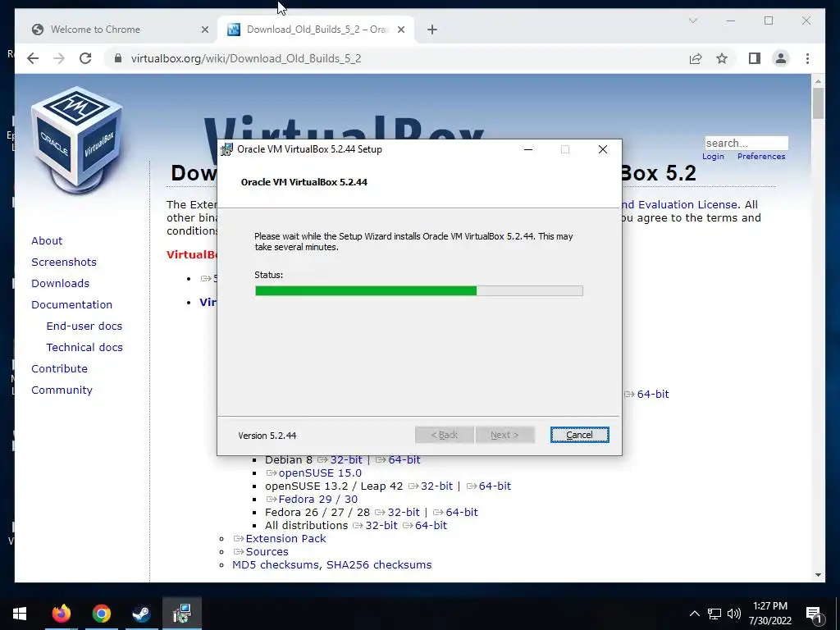Open the Chrome three-dot menu

[807, 58]
